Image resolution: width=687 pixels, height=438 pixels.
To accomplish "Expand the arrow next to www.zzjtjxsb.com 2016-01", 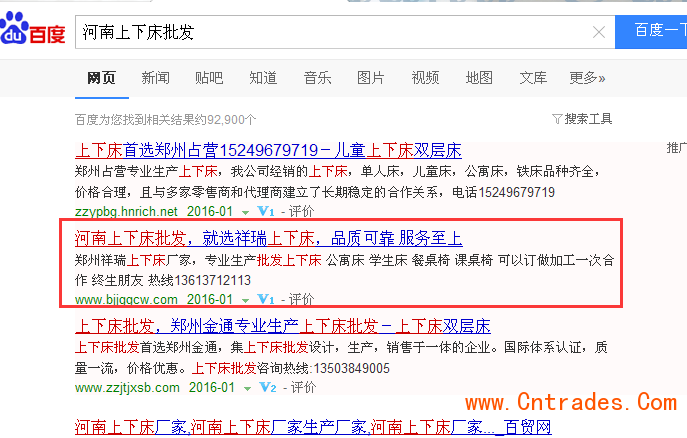I will coord(248,389).
